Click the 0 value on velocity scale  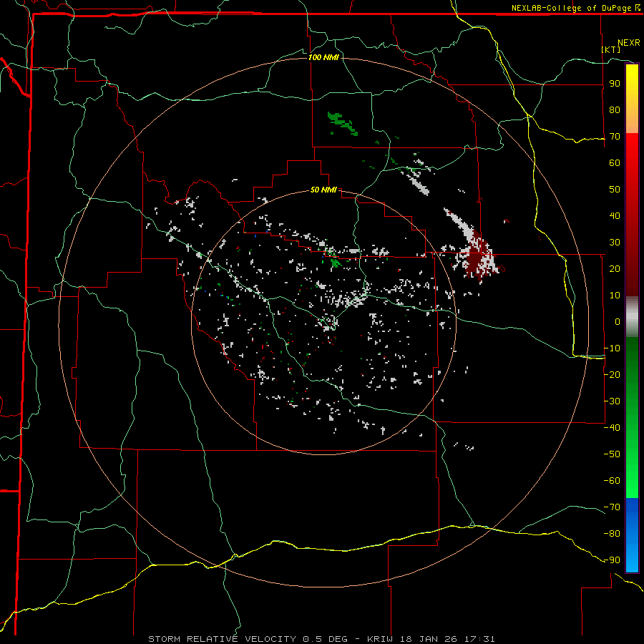(x=618, y=321)
